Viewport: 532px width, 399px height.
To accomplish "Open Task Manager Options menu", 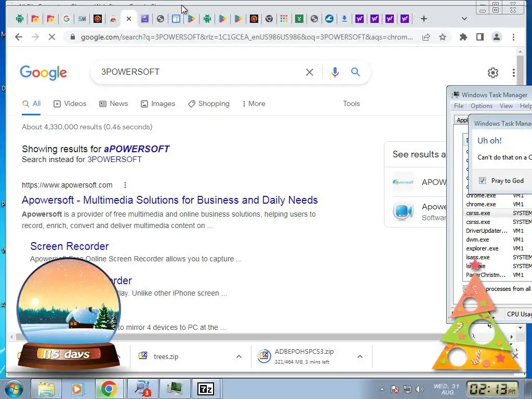I will tap(482, 106).
